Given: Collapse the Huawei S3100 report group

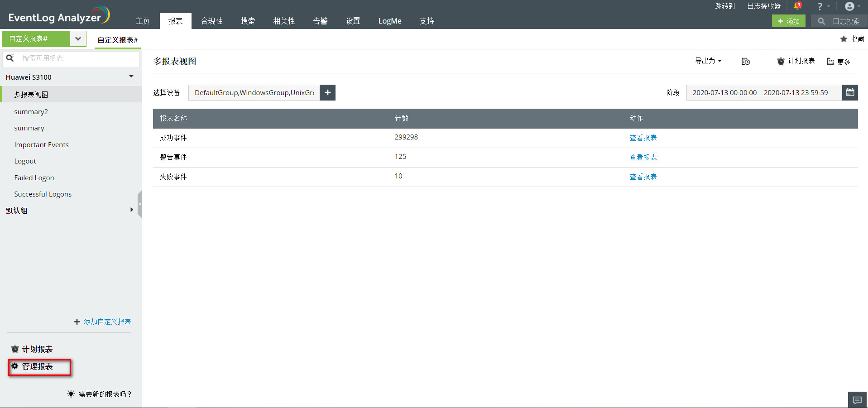Looking at the screenshot, I should (x=131, y=77).
